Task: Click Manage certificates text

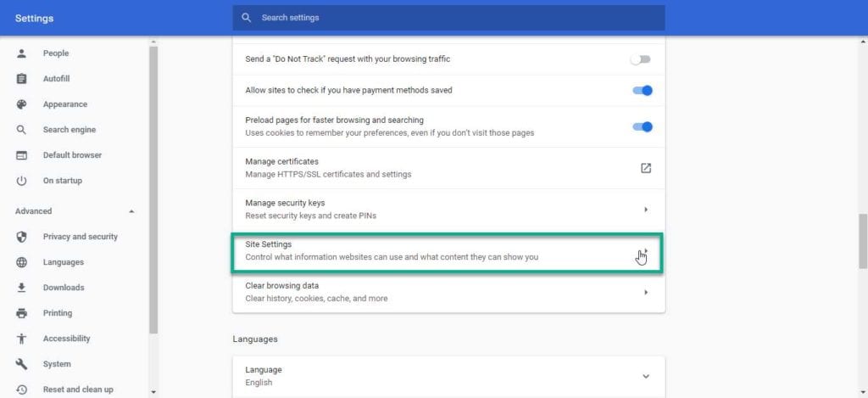Action: pyautogui.click(x=281, y=161)
